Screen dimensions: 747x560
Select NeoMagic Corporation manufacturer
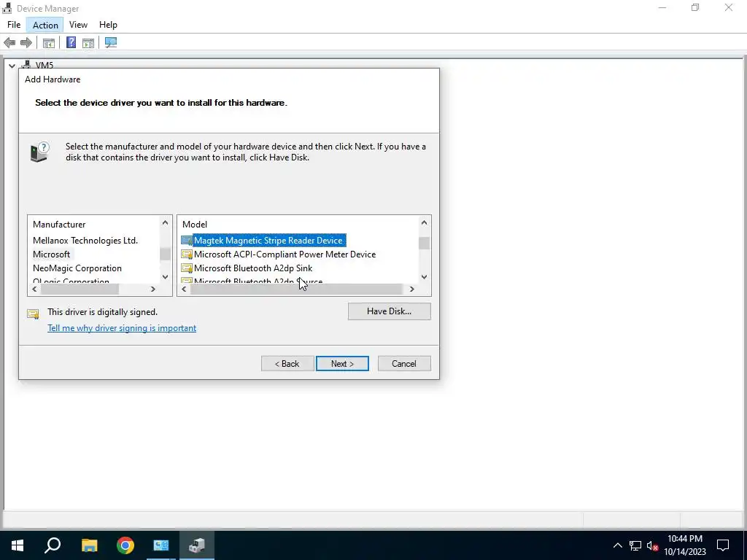click(x=77, y=268)
